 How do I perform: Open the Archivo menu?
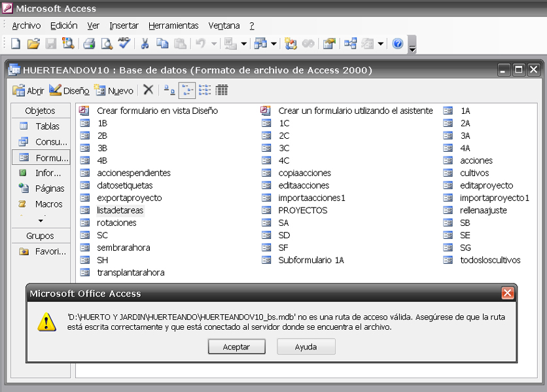(x=26, y=26)
